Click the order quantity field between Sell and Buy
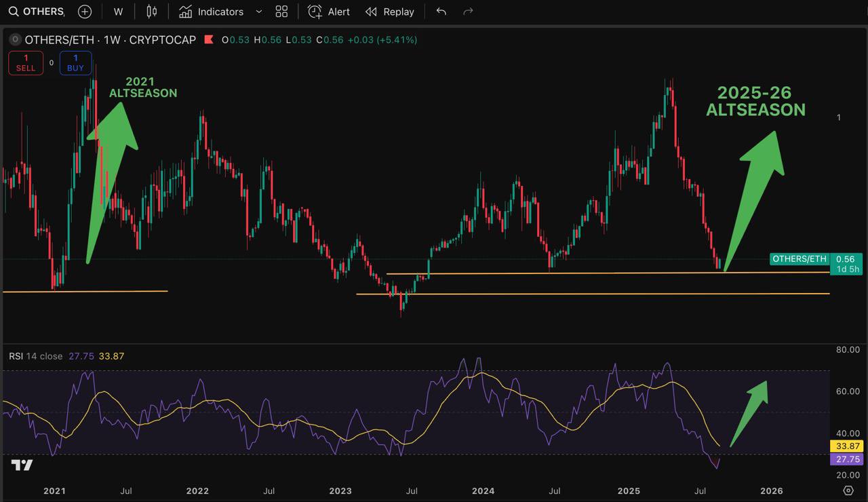The width and height of the screenshot is (868, 502). tap(52, 63)
